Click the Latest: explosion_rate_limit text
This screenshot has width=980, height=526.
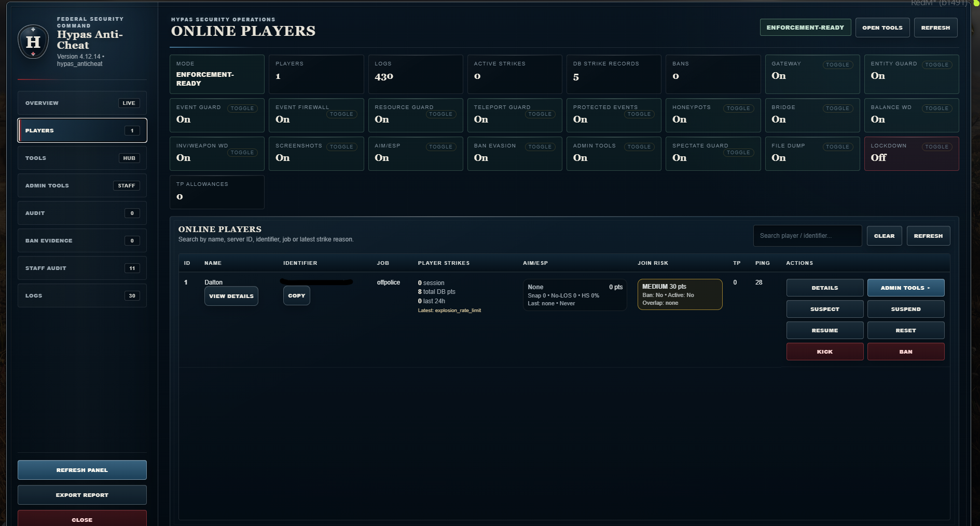pyautogui.click(x=449, y=311)
